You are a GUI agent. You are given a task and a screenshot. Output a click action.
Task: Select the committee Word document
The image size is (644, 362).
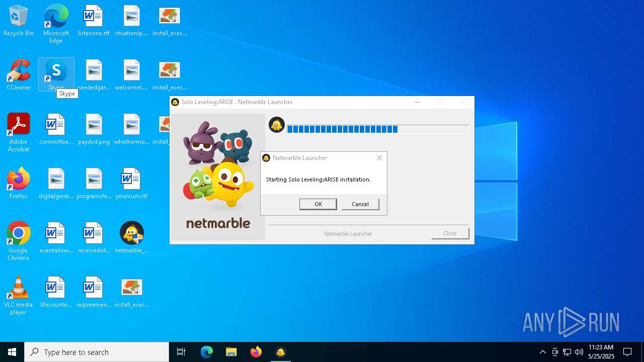56,130
